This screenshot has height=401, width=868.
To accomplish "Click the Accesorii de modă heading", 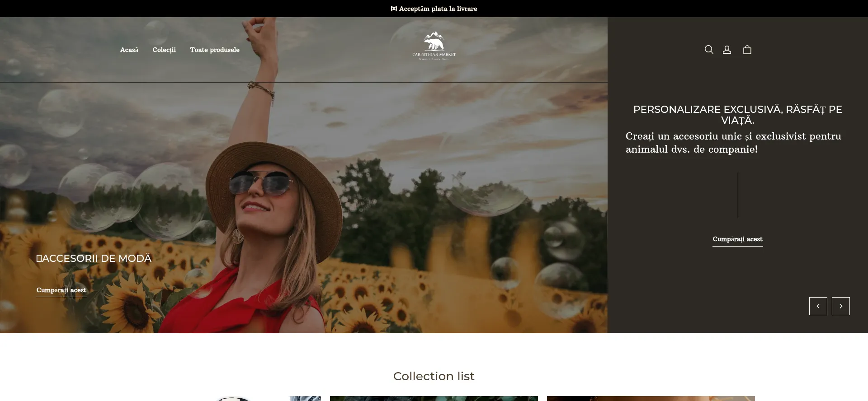I will tap(94, 259).
